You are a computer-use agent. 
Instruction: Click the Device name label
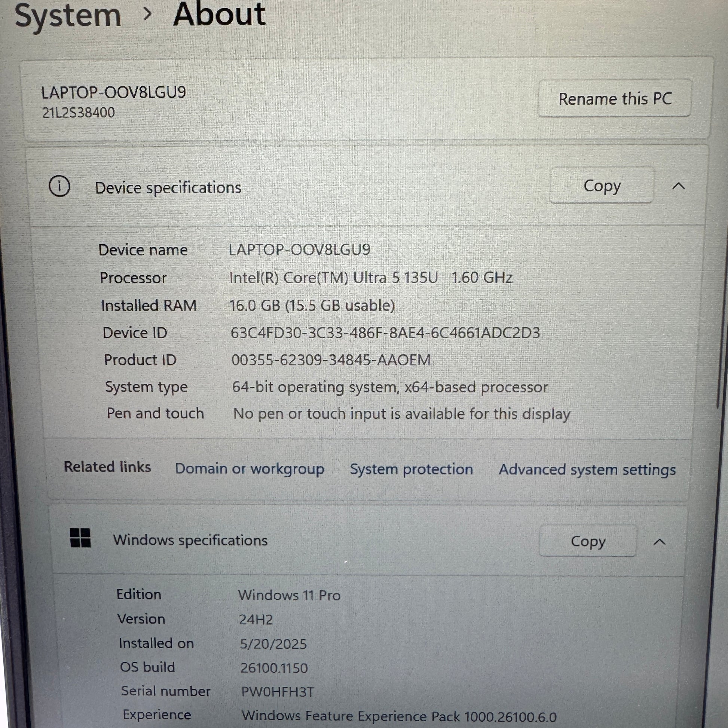[143, 250]
